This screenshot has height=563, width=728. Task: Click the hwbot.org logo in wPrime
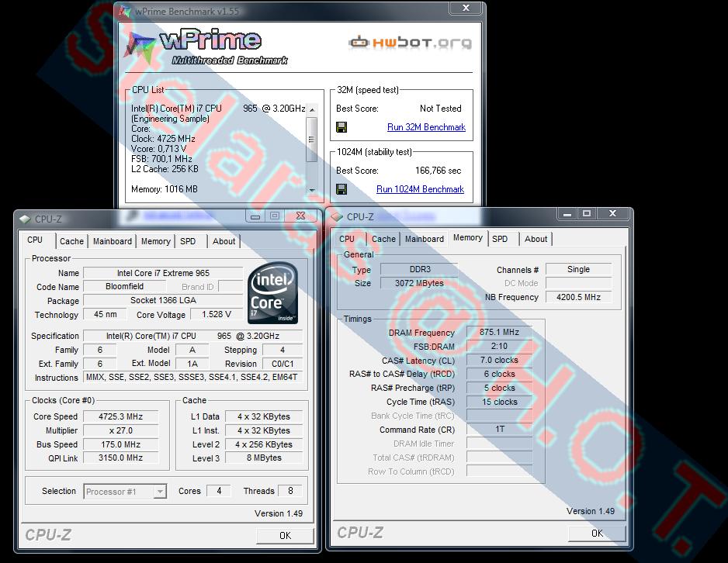411,42
